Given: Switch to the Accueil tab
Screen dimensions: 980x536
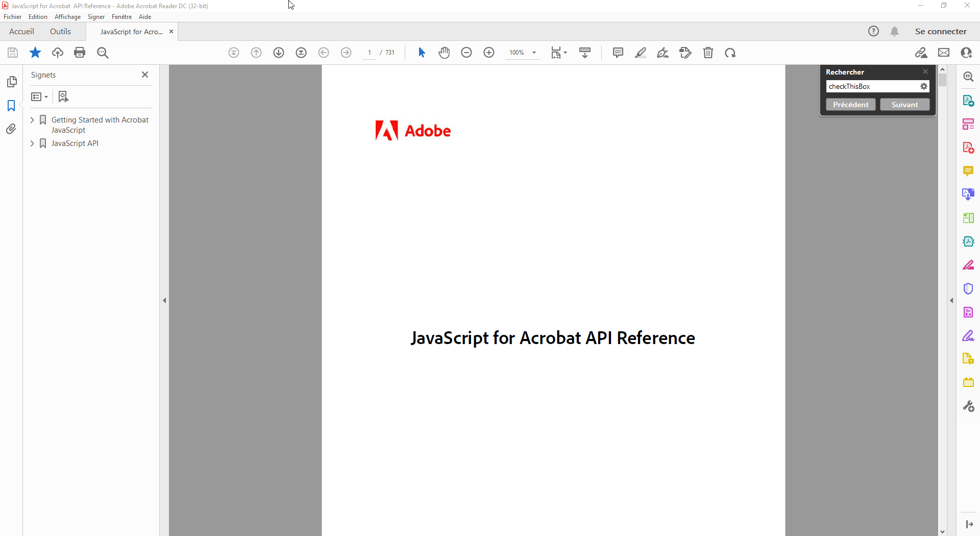Looking at the screenshot, I should (x=21, y=31).
